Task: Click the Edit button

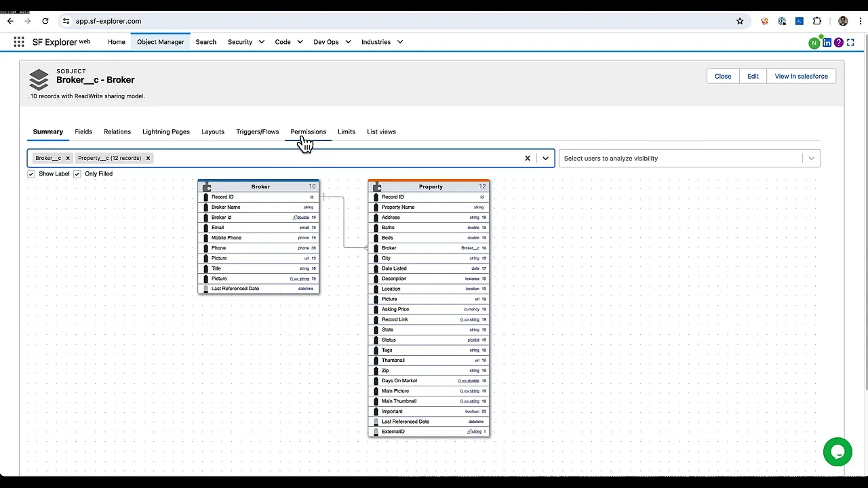Action: (x=753, y=76)
